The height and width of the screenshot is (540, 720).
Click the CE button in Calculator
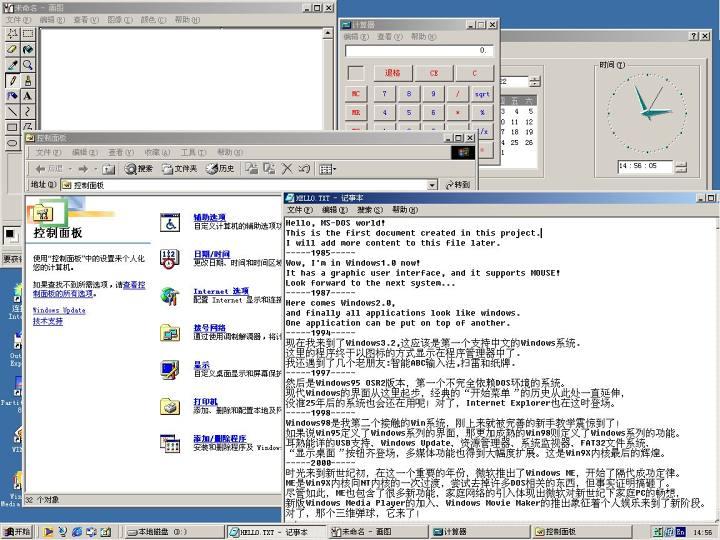[x=434, y=73]
